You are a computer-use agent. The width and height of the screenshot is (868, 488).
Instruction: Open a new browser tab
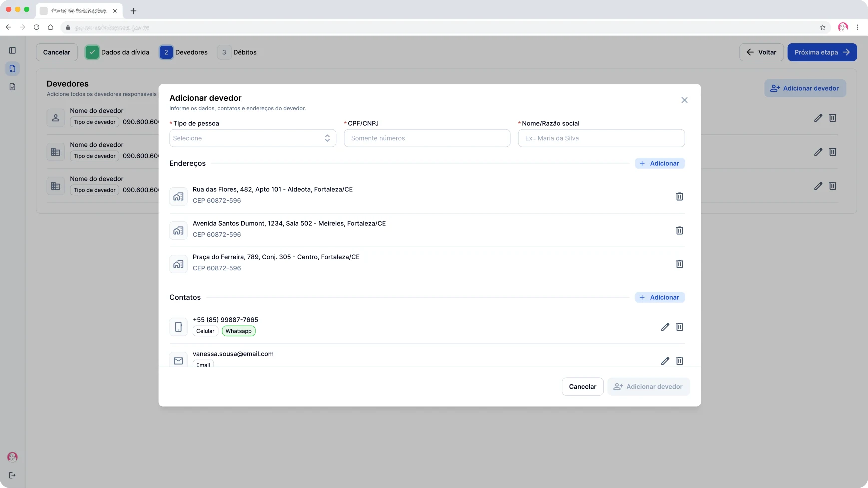pyautogui.click(x=133, y=11)
